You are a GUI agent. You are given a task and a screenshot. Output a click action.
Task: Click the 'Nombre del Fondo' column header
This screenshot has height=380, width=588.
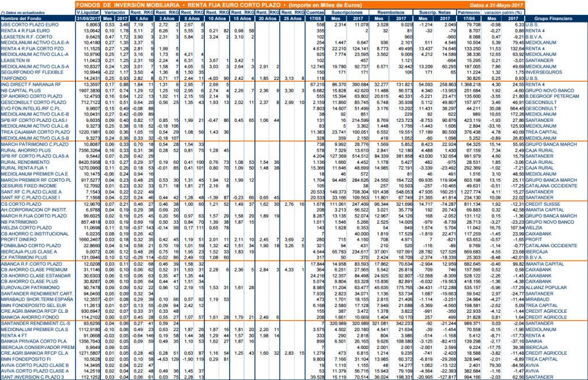[21, 18]
